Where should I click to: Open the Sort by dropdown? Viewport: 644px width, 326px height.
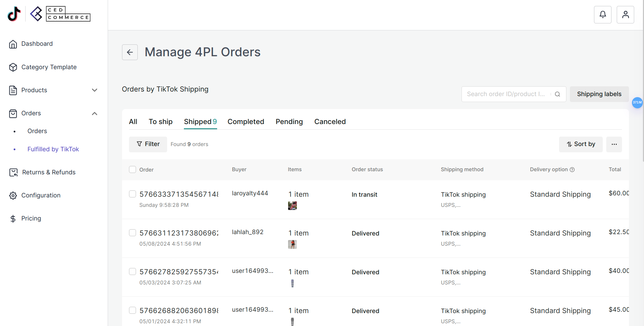(x=581, y=144)
